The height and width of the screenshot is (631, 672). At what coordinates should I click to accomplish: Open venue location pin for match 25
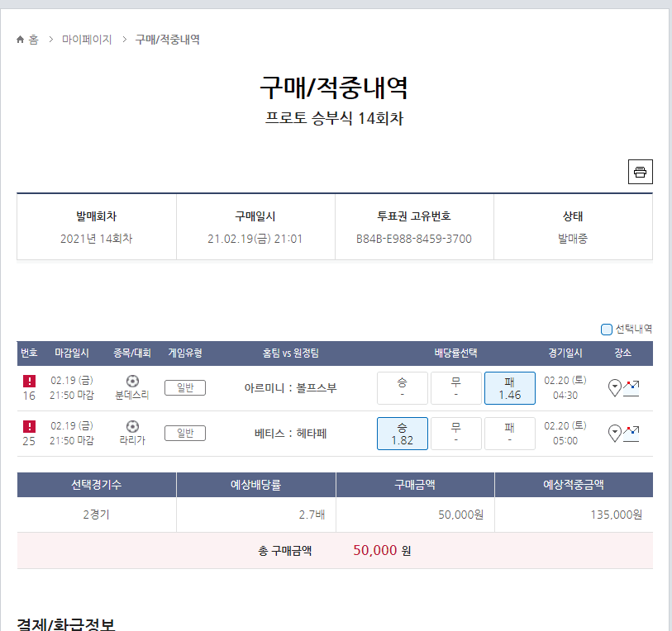tap(614, 433)
